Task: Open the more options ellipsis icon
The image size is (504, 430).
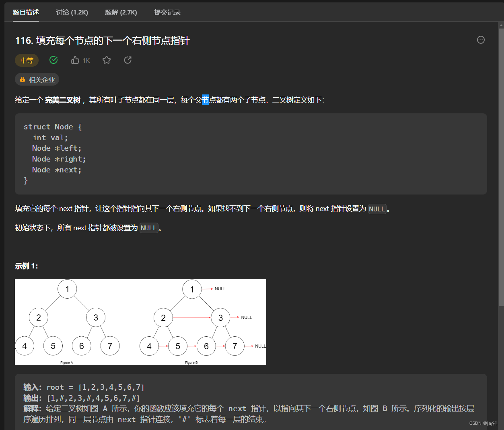Action: coord(481,40)
